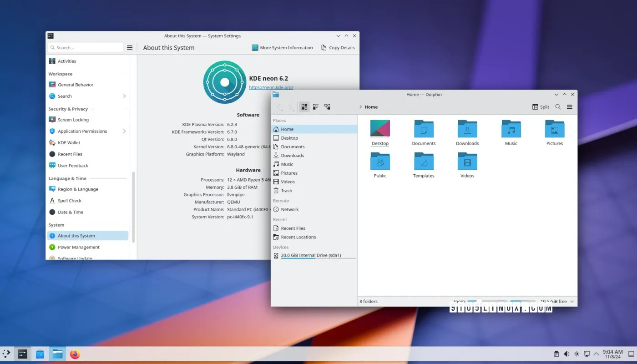Click More System Information button
Image resolution: width=637 pixels, height=364 pixels.
282,47
